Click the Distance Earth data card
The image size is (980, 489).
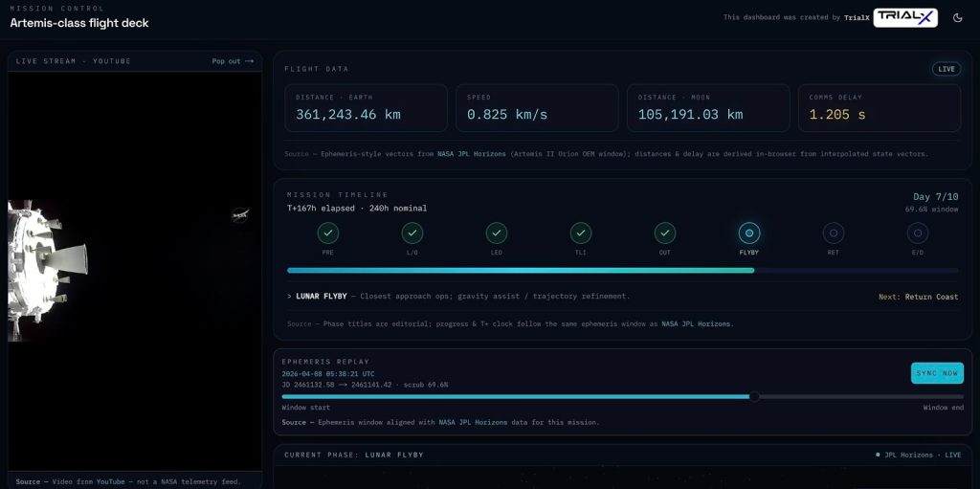coord(366,107)
